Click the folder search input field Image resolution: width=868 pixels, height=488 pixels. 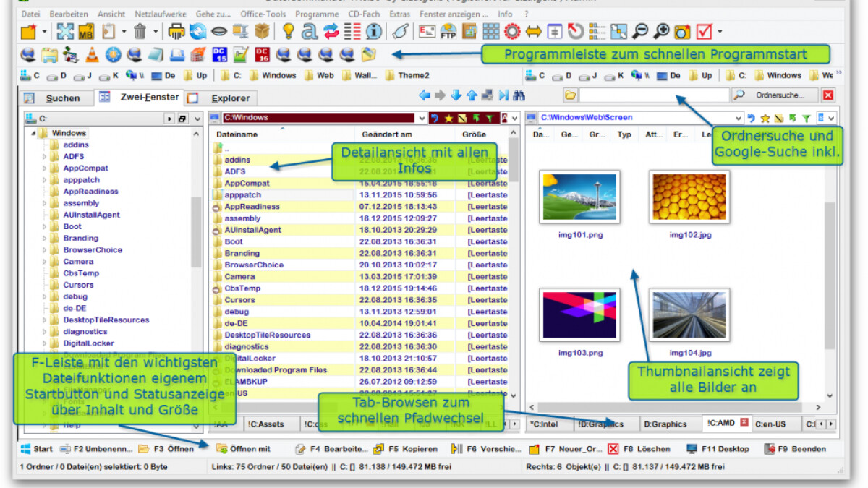pyautogui.click(x=654, y=95)
